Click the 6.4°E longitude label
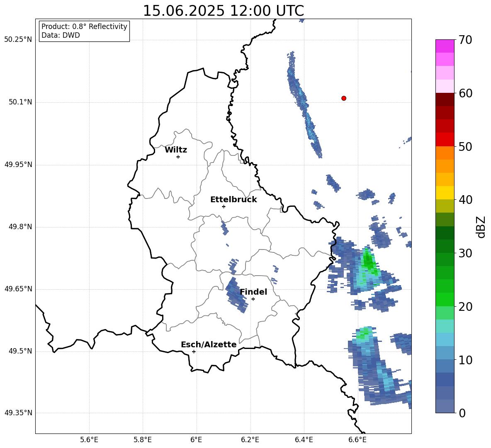 coord(304,440)
